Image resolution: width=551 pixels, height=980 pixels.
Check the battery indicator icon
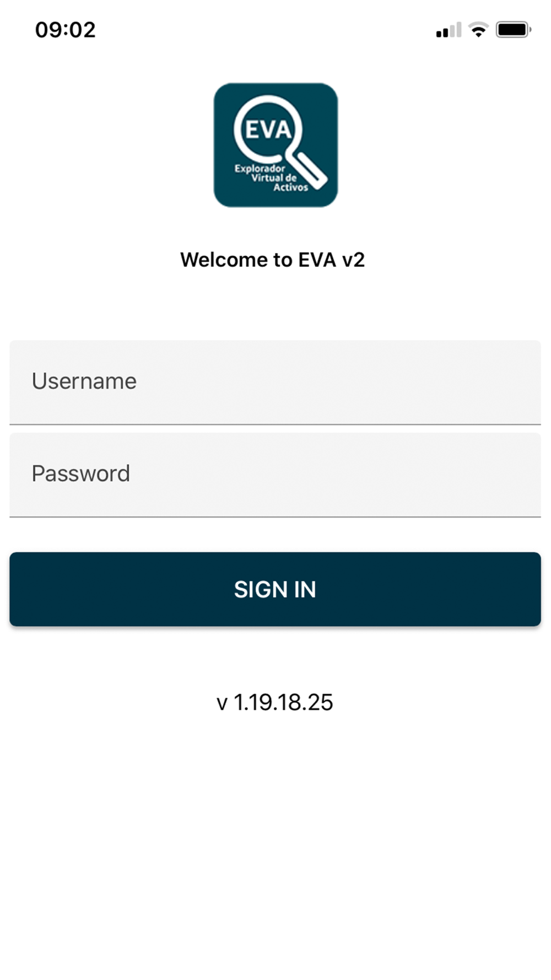coord(513,30)
